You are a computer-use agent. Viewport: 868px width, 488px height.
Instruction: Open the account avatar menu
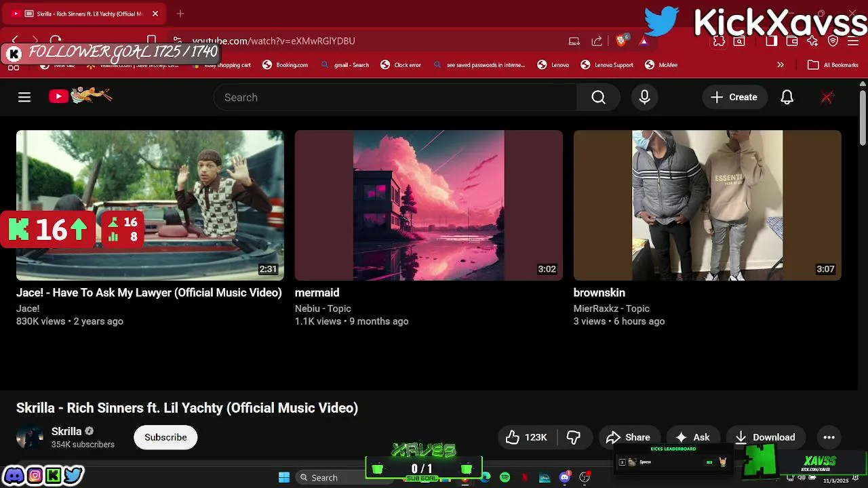827,97
